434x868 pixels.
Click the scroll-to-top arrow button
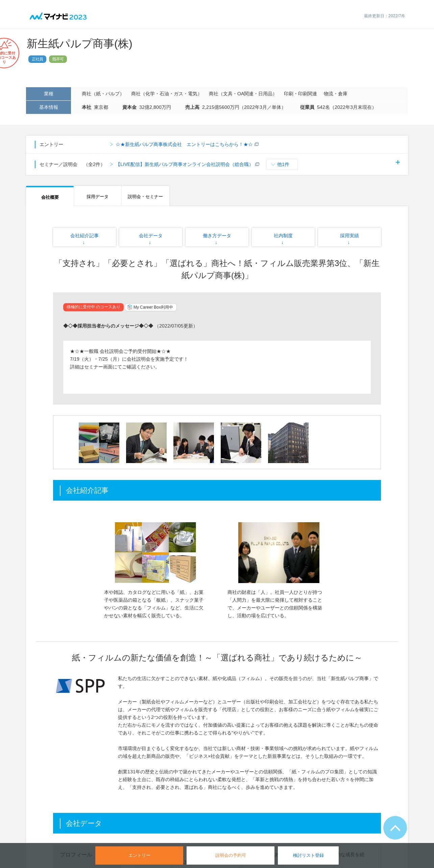395,827
